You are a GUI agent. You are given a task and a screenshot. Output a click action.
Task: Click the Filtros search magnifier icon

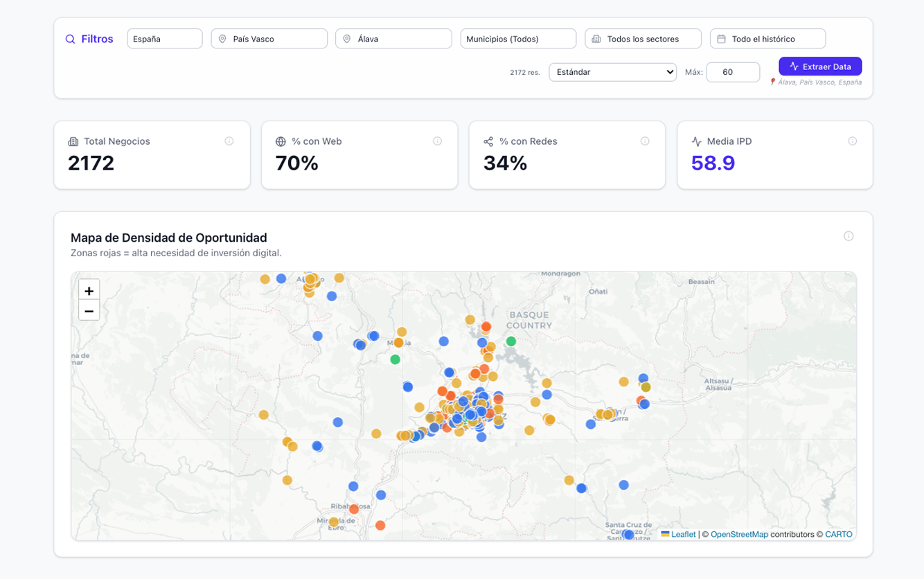(70, 39)
